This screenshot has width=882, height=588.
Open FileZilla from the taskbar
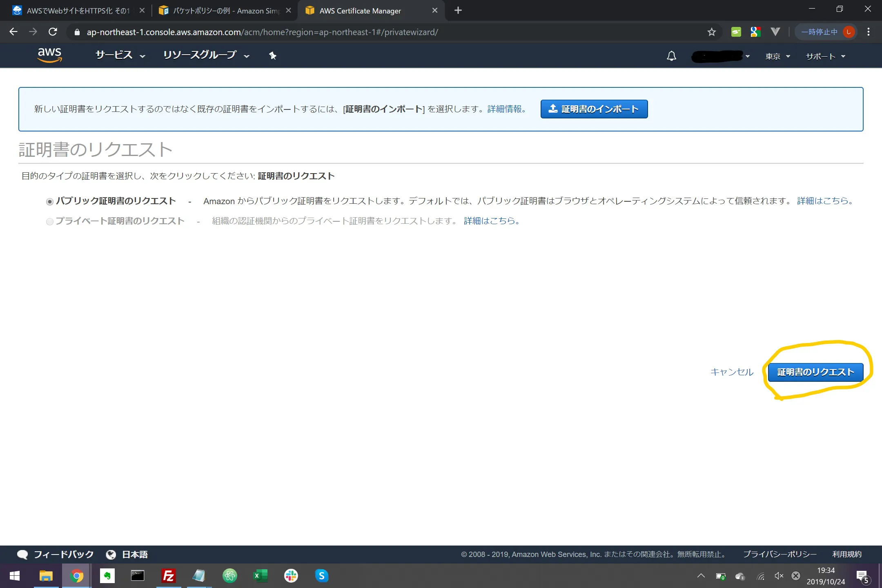pyautogui.click(x=168, y=576)
